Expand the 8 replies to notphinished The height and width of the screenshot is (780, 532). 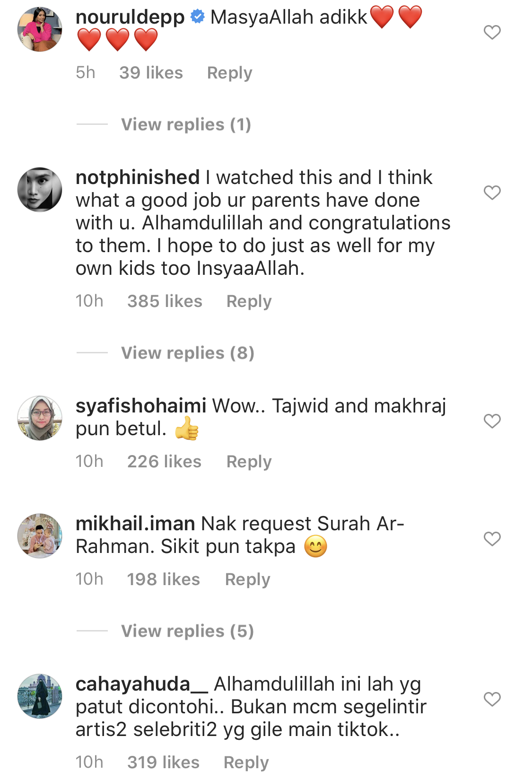(187, 353)
